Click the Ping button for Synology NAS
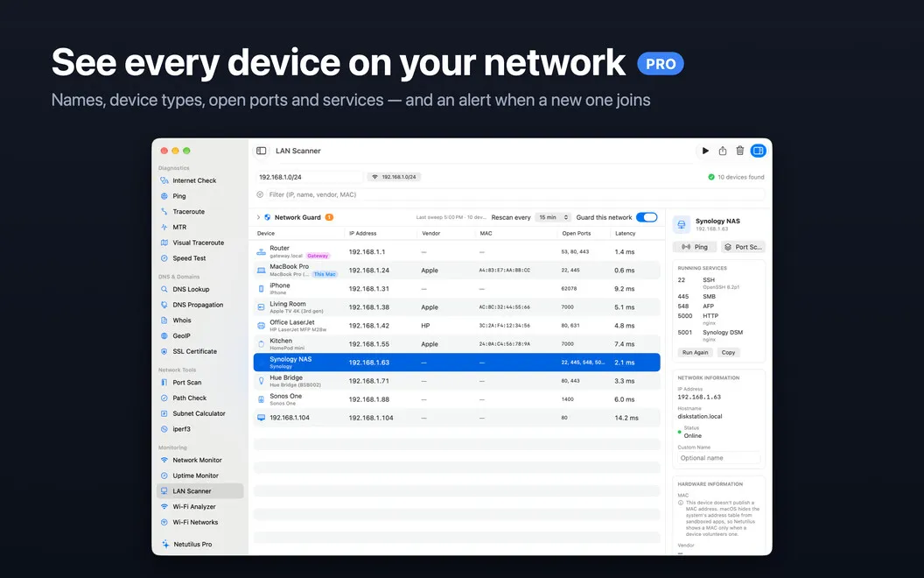924x578 pixels. pyautogui.click(x=695, y=247)
